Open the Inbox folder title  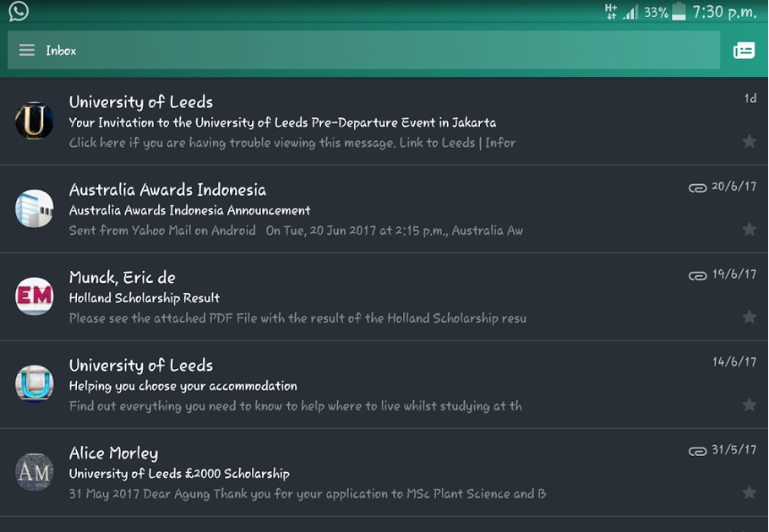[61, 51]
